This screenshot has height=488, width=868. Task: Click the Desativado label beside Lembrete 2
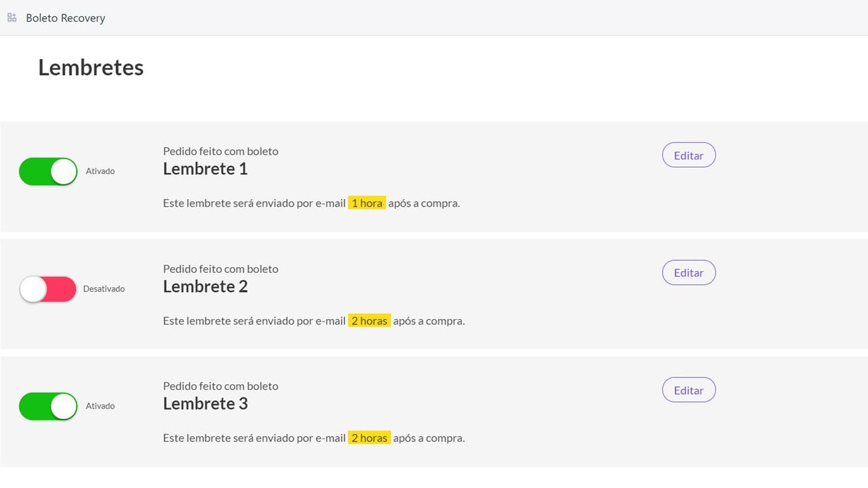104,289
